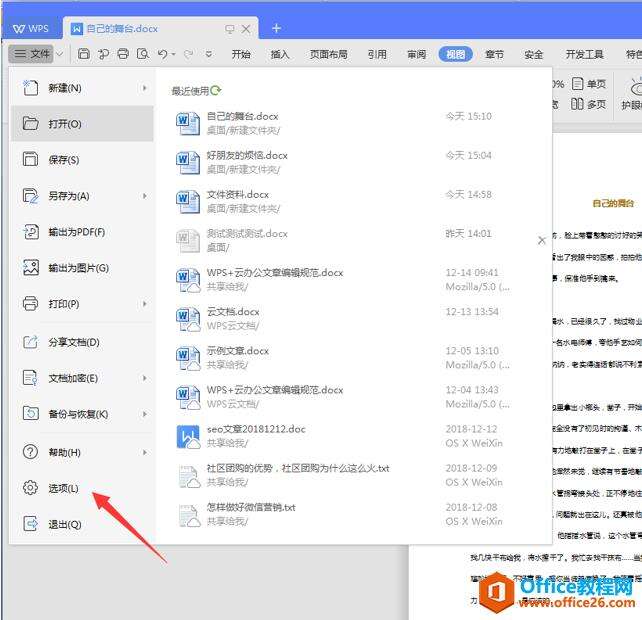Click the undo arrow icon

click(162, 54)
